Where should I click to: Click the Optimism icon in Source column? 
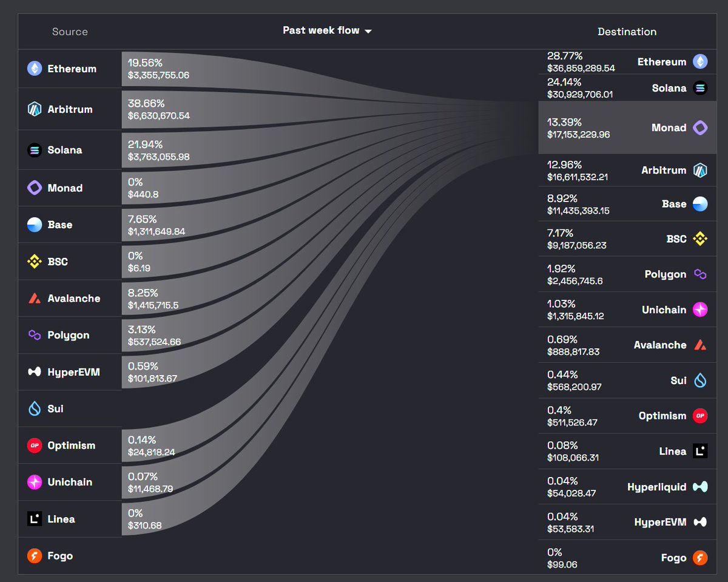35,445
